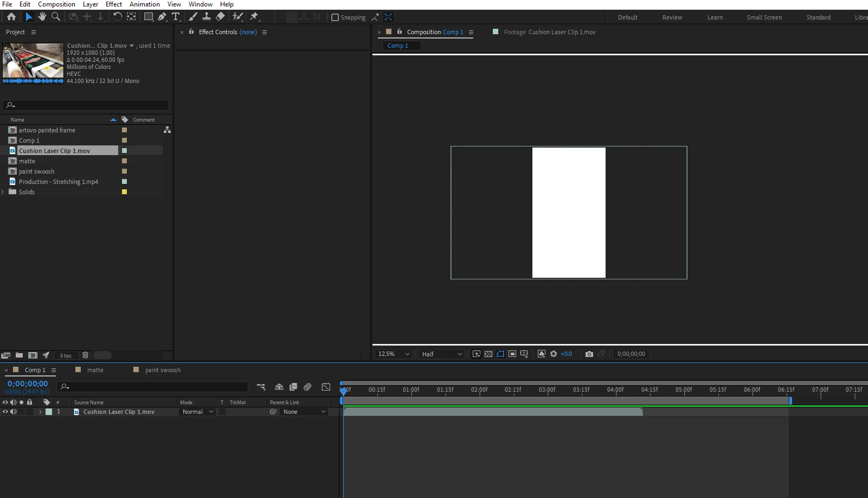Enable the Snapping checkbox
The height and width of the screenshot is (498, 868).
click(x=335, y=17)
